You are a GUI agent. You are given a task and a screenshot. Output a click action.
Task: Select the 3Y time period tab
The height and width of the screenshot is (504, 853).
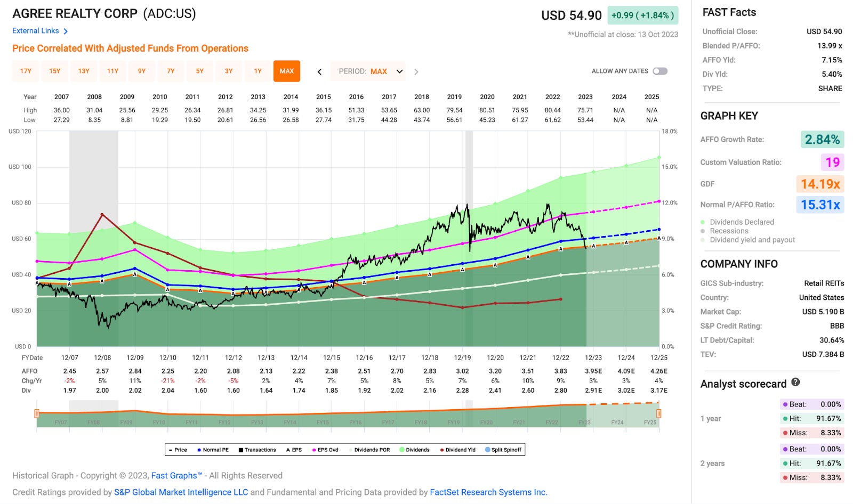[229, 71]
